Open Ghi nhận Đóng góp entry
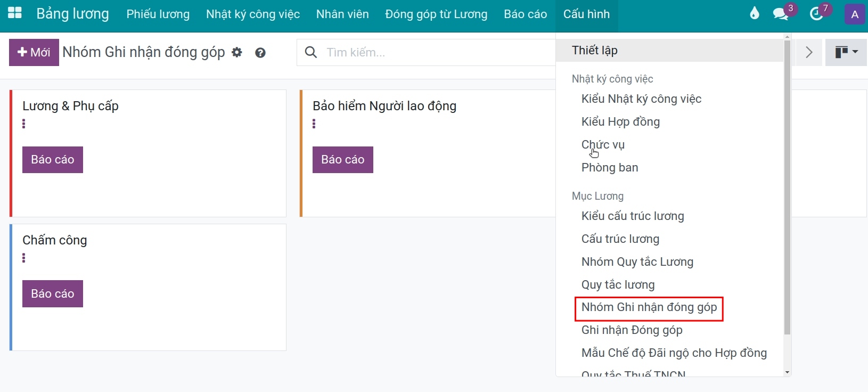Image resolution: width=868 pixels, height=392 pixels. coord(632,330)
